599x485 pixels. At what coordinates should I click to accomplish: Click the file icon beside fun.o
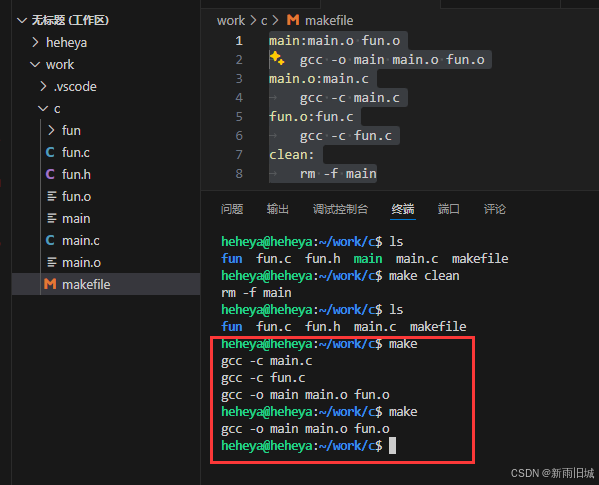point(52,196)
